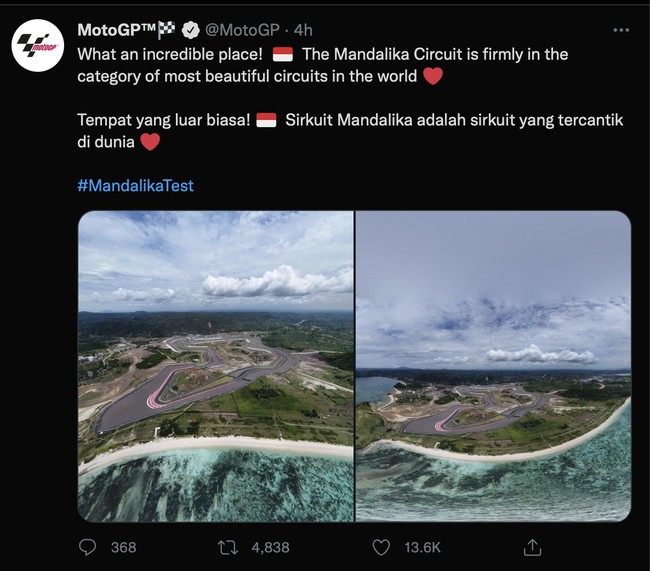Open the right Mandalika Circuit aerial photo
This screenshot has height=571, width=650.
click(493, 366)
